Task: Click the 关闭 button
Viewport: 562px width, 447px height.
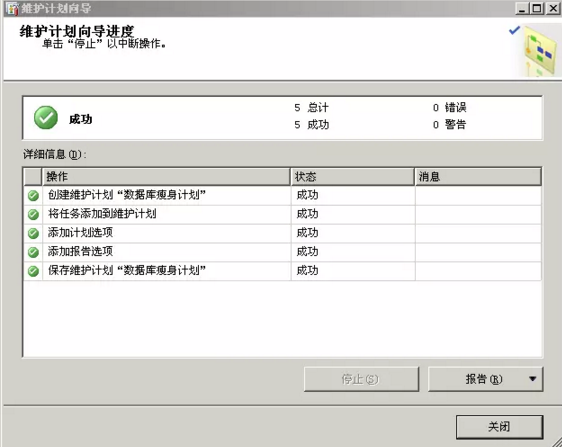Action: [x=499, y=427]
